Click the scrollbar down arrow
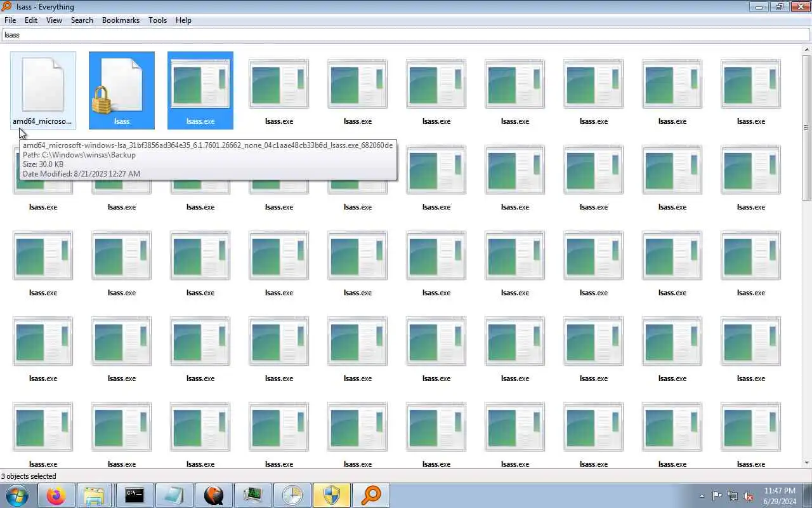The image size is (812, 508). click(x=807, y=464)
